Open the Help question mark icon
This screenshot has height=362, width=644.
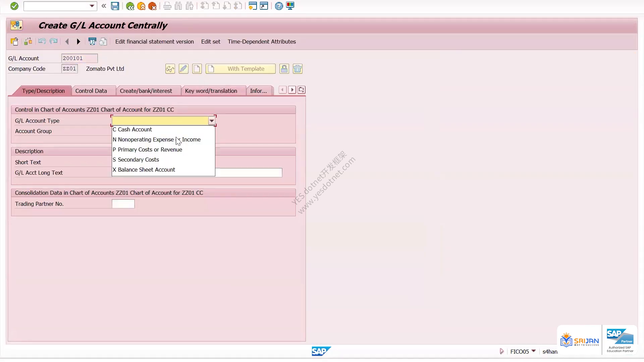pos(279,6)
